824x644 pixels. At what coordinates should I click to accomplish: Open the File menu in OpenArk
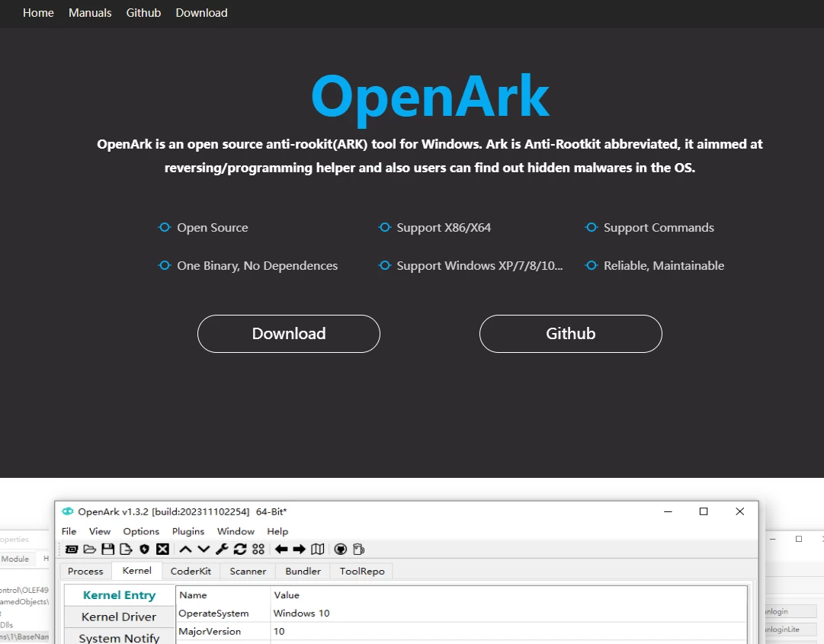[69, 532]
